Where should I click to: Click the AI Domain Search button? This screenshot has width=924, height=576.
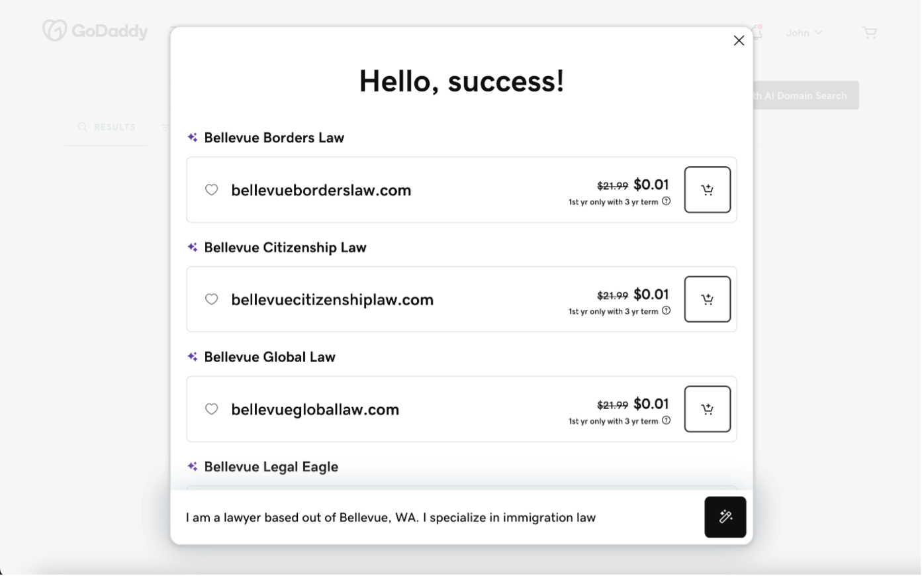806,96
